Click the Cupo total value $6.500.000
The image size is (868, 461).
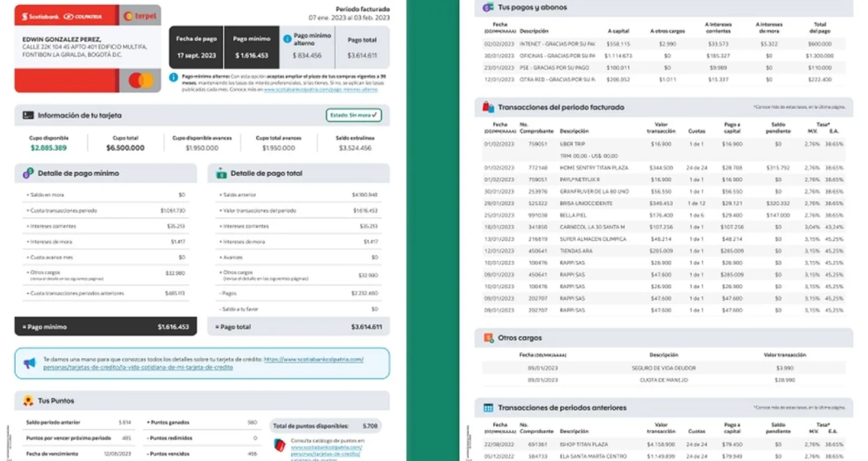(125, 148)
